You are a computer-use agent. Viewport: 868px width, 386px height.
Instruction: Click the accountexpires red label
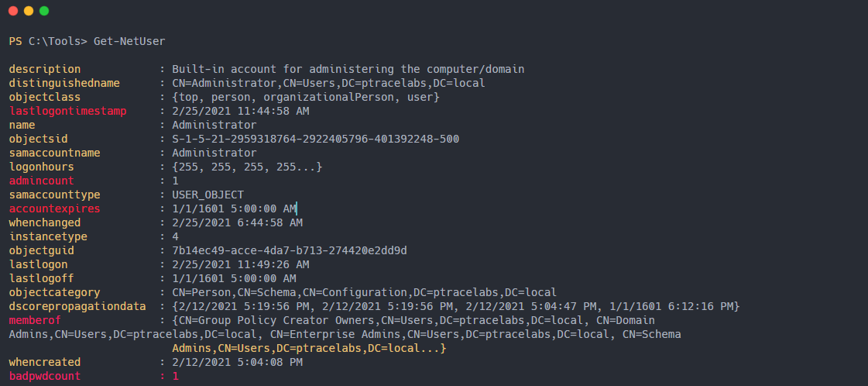(x=54, y=209)
